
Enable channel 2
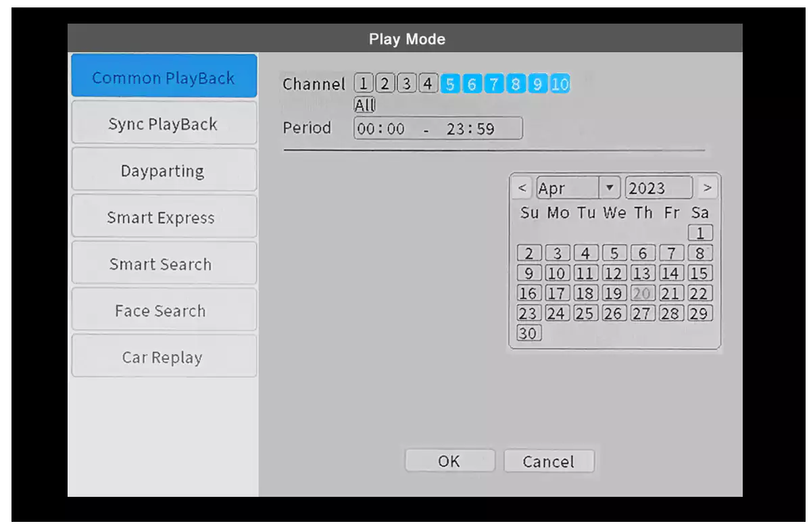click(385, 84)
